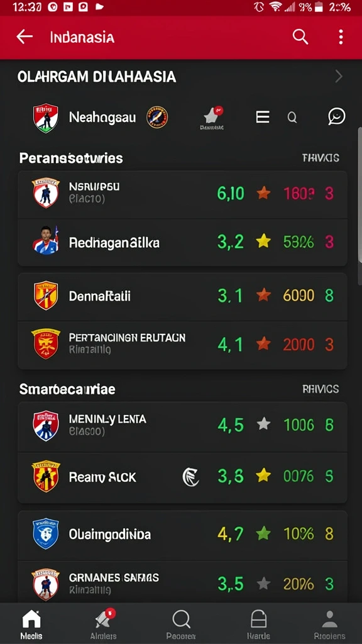Expand the OLAHRGAM DILAHAASIA chevron
The image size is (362, 644).
[339, 76]
